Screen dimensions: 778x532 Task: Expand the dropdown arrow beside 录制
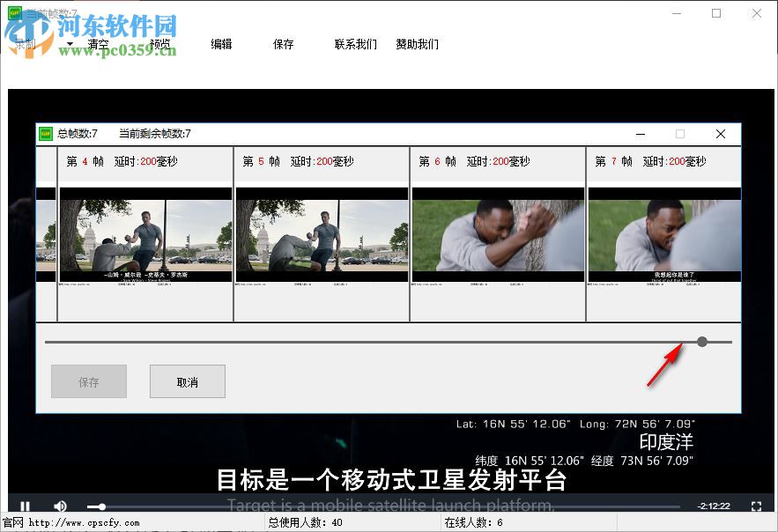coord(70,44)
